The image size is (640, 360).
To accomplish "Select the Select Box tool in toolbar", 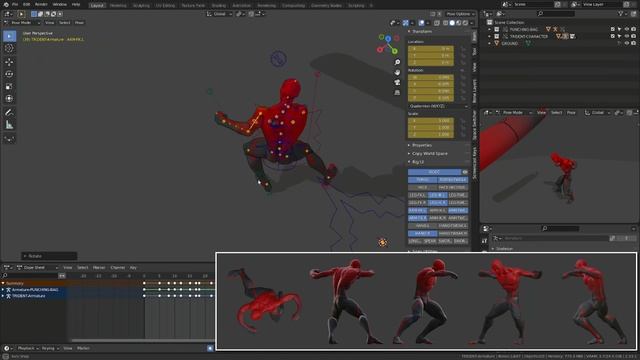I will (x=9, y=36).
